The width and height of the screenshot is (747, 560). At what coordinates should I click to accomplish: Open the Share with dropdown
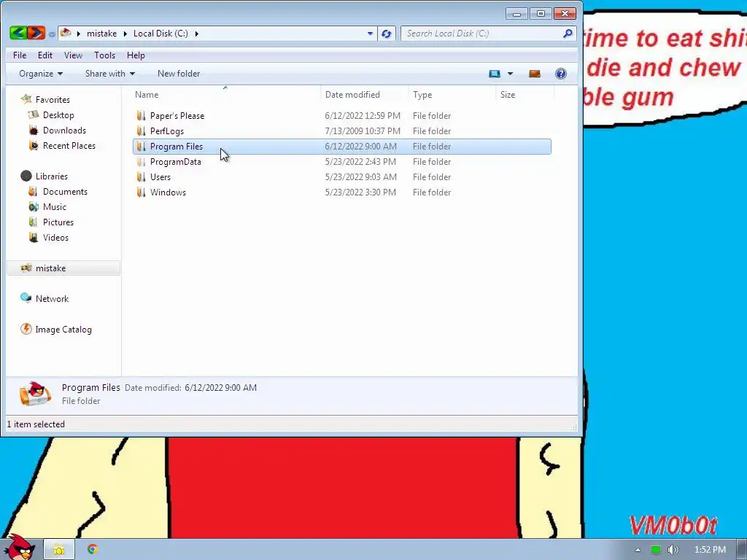click(110, 74)
